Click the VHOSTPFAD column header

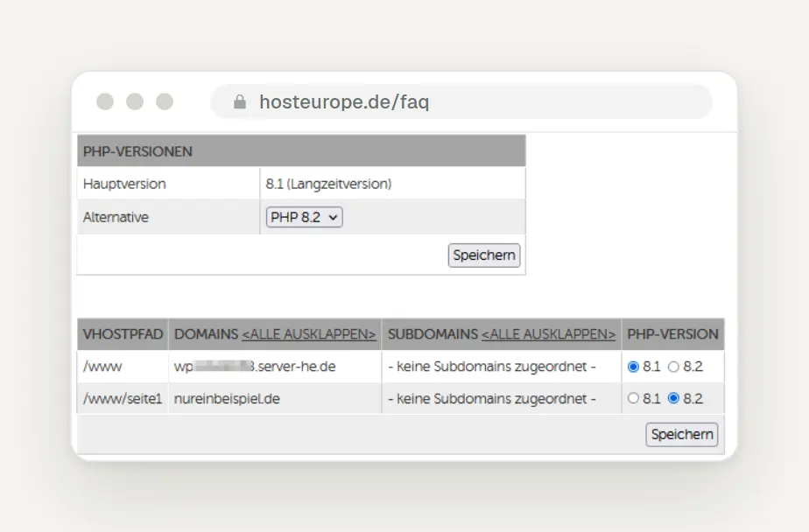coord(123,334)
